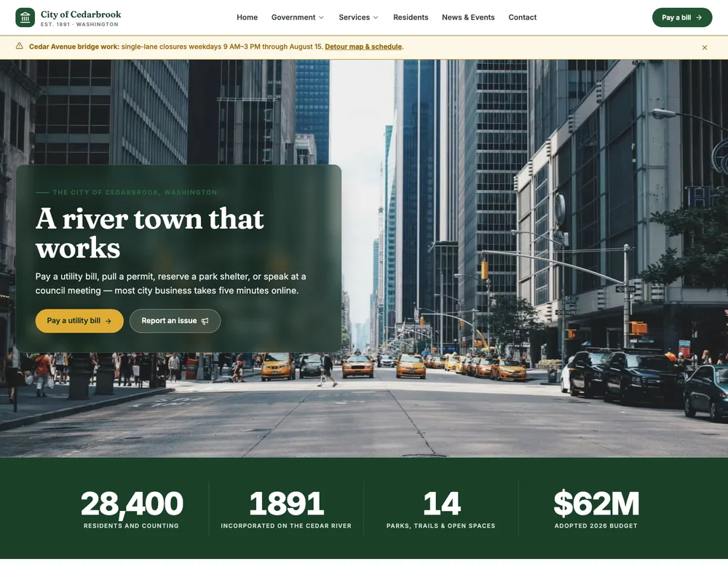Image resolution: width=728 pixels, height=575 pixels.
Task: Open the Detour map & schedule link
Action: coord(363,47)
